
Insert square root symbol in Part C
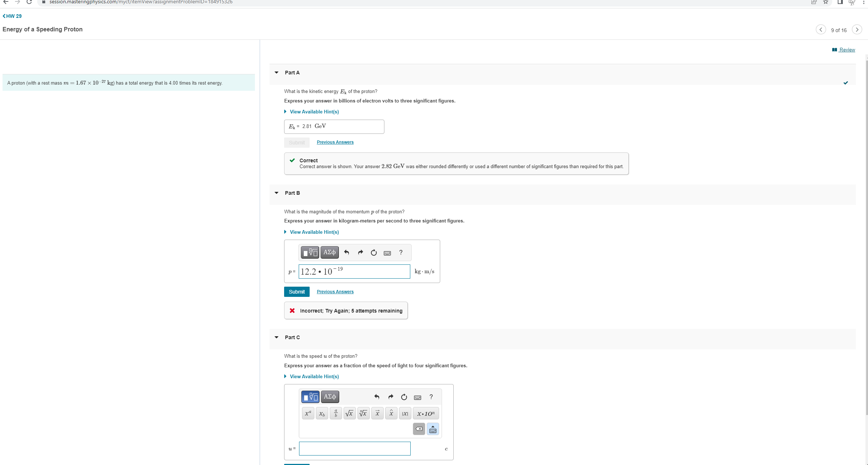click(x=349, y=413)
